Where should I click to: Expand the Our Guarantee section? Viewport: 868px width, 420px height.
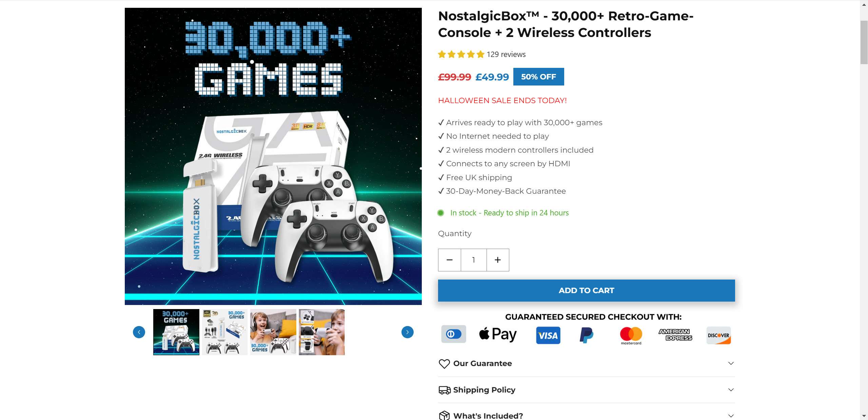coord(586,364)
